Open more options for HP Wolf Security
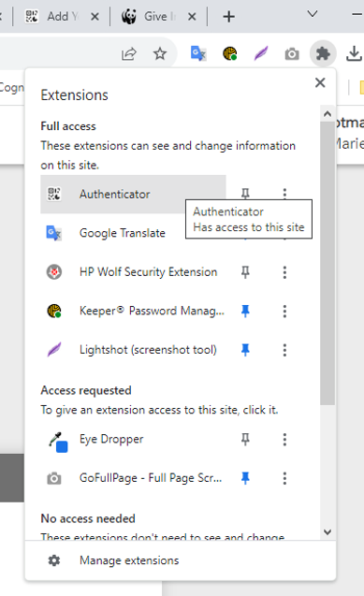This screenshot has width=364, height=596. click(284, 272)
